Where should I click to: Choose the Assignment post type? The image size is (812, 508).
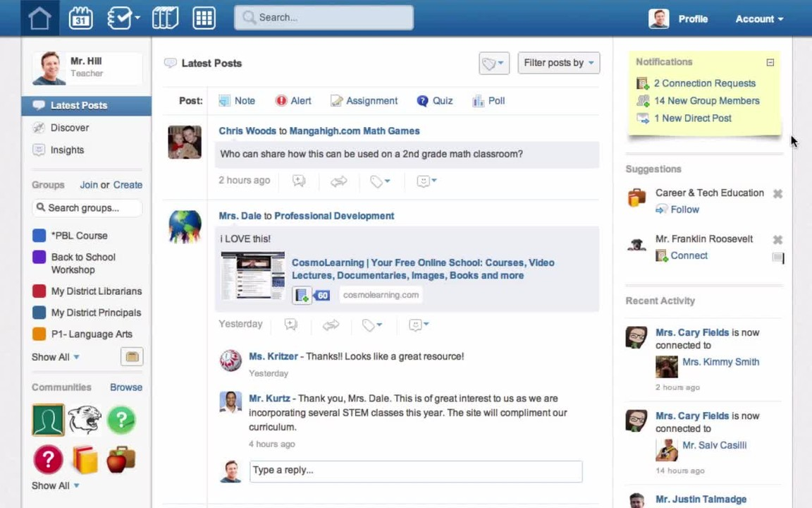[364, 101]
